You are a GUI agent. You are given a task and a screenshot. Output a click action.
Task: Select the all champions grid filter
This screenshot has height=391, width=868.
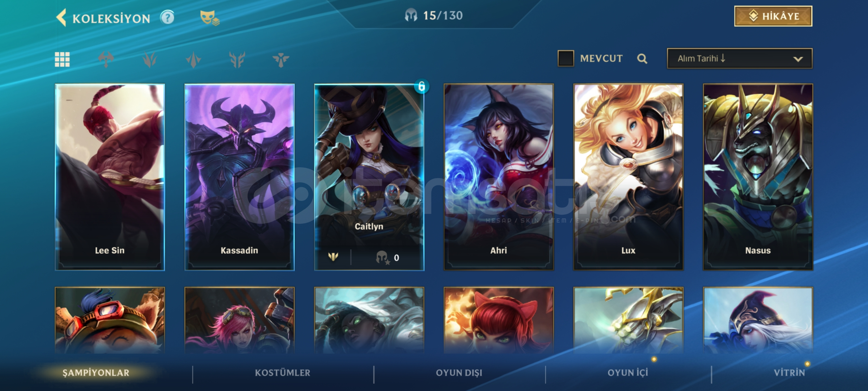click(62, 59)
